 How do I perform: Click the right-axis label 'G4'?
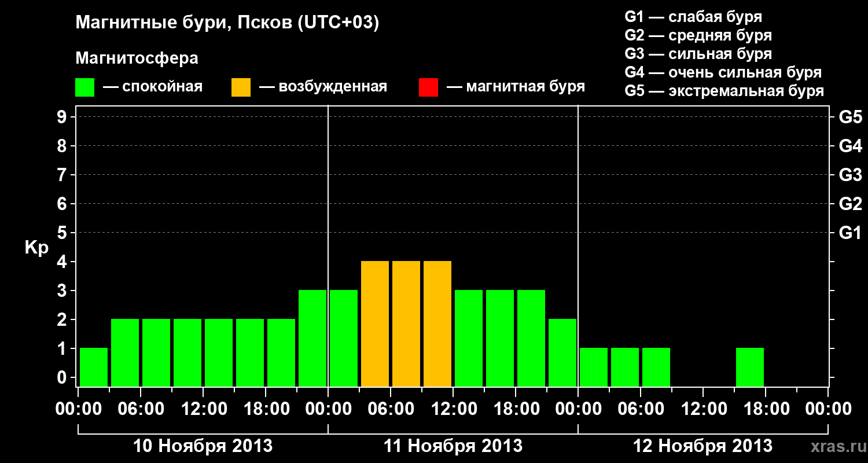(851, 146)
